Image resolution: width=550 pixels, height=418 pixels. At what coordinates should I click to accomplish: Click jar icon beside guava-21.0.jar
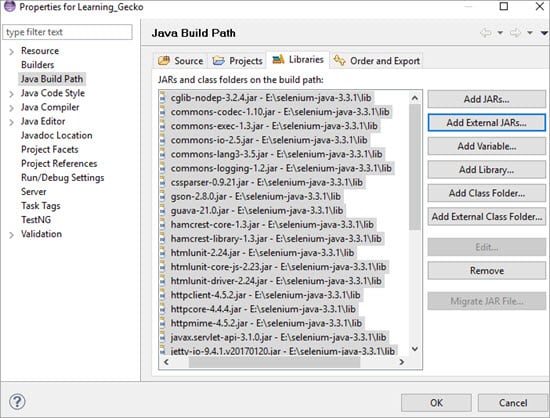[x=162, y=210]
